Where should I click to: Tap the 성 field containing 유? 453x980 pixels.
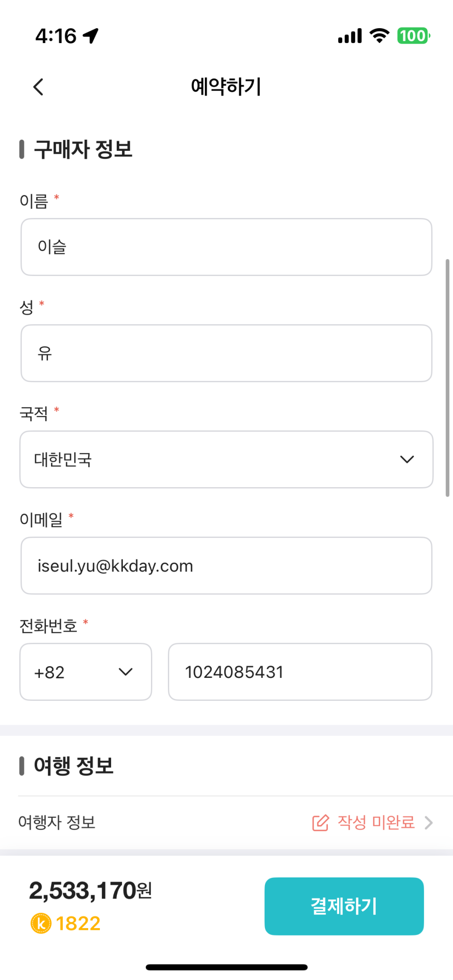coord(226,353)
